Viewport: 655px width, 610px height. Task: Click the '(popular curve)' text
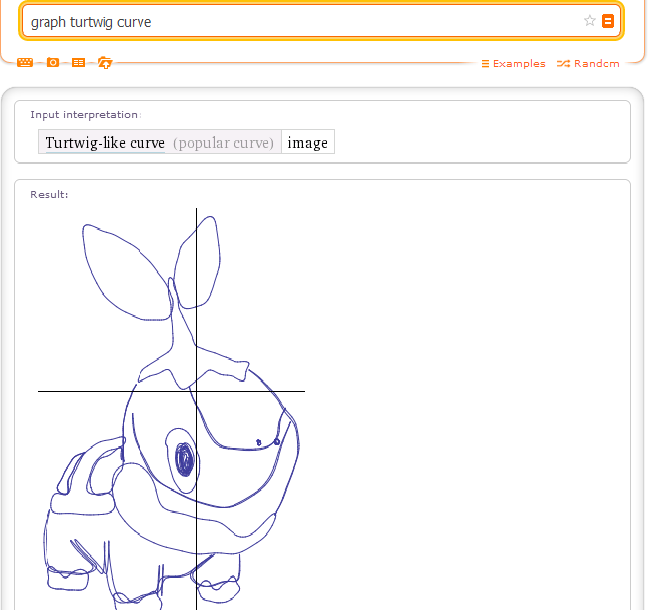click(x=223, y=143)
